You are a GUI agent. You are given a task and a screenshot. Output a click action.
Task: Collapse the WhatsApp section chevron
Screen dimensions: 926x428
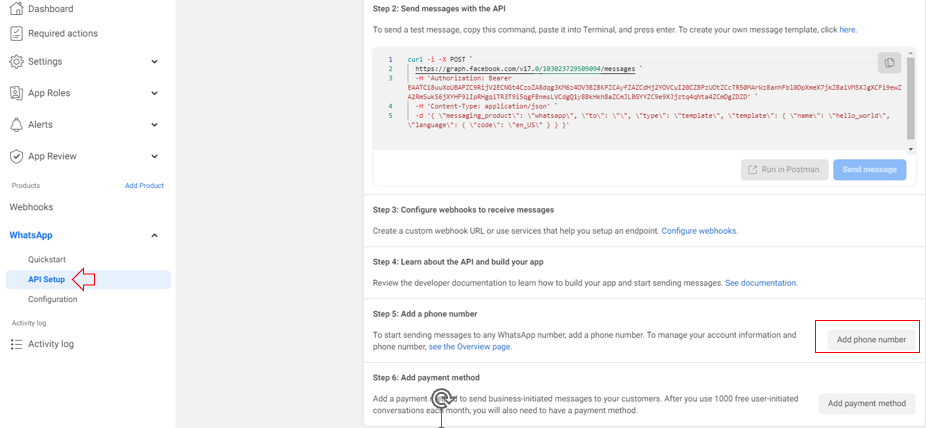(155, 236)
